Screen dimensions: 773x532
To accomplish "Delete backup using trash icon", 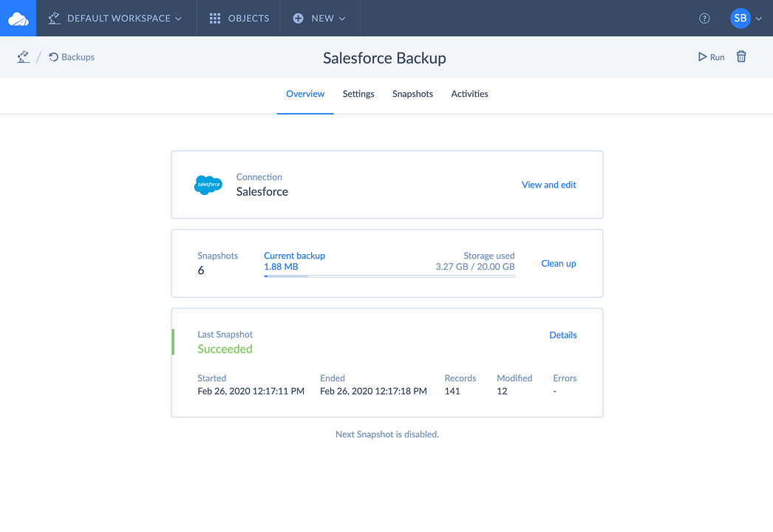I will (741, 57).
